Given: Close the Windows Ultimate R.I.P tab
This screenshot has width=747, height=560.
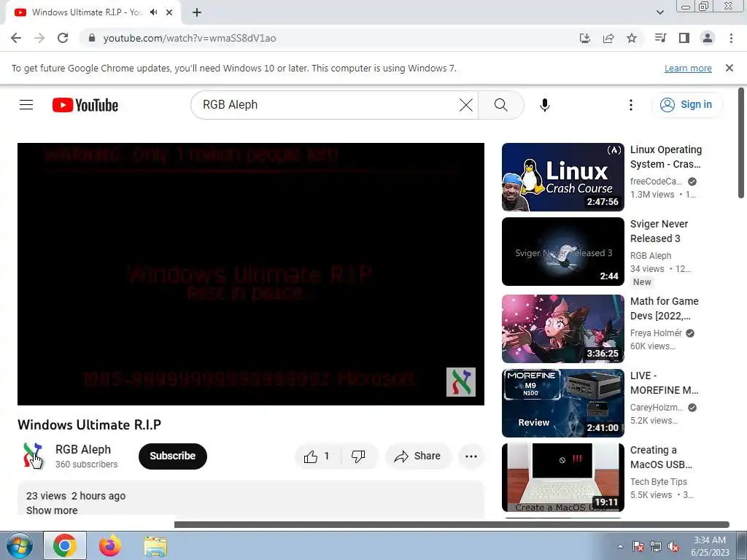Looking at the screenshot, I should (169, 12).
